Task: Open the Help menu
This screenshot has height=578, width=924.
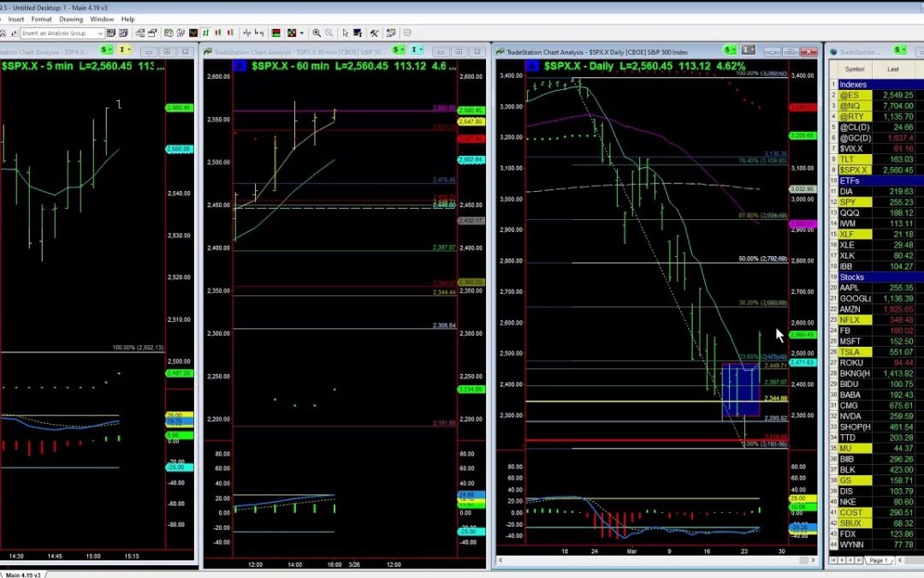Action: 127,19
